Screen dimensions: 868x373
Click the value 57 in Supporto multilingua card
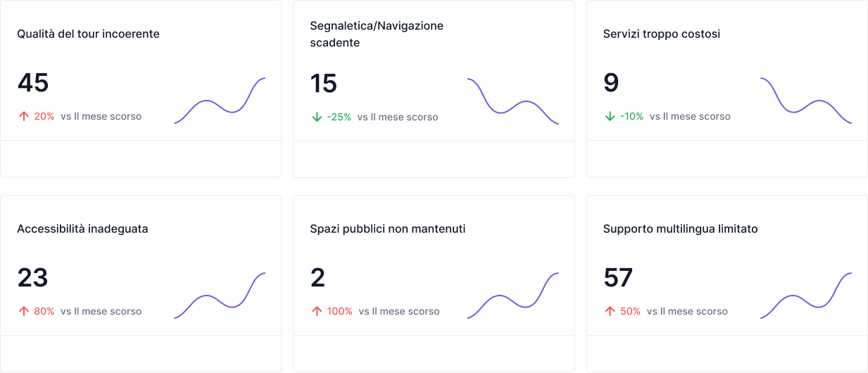point(618,278)
